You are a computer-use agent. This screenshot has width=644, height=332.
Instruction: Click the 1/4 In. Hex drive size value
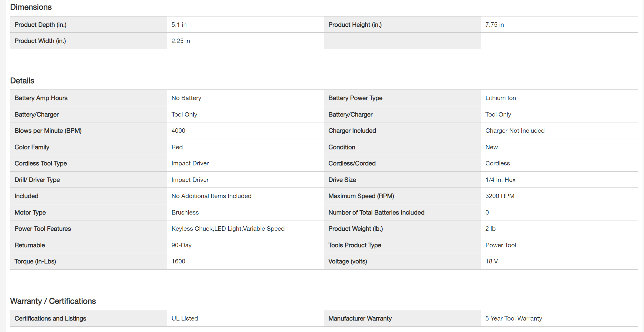[x=500, y=180]
